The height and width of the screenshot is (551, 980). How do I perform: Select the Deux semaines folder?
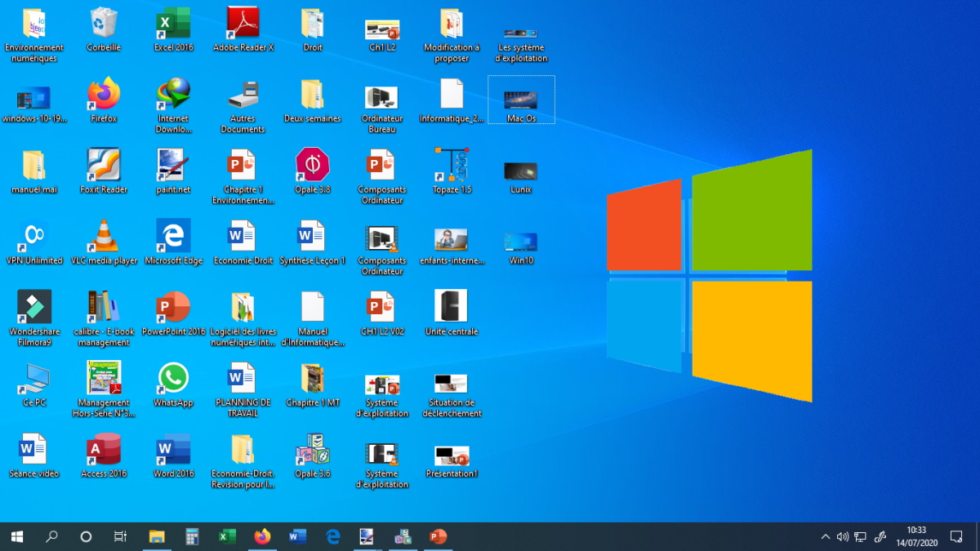pos(312,101)
